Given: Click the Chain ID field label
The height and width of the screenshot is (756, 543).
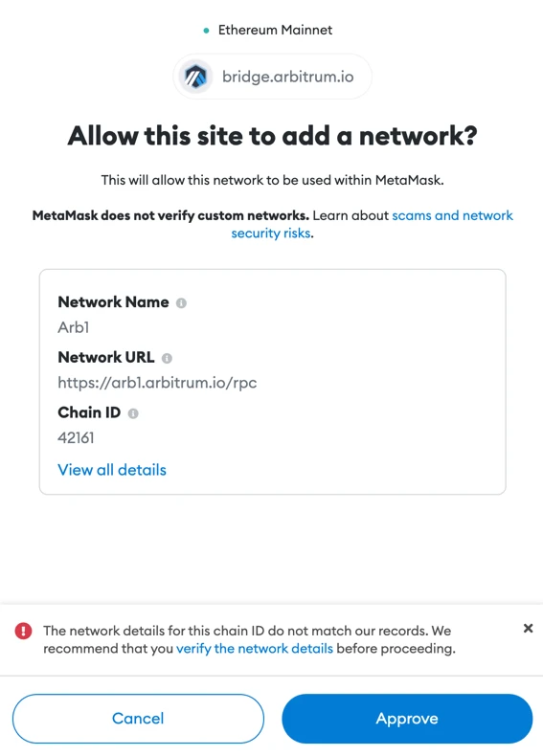Looking at the screenshot, I should click(89, 412).
